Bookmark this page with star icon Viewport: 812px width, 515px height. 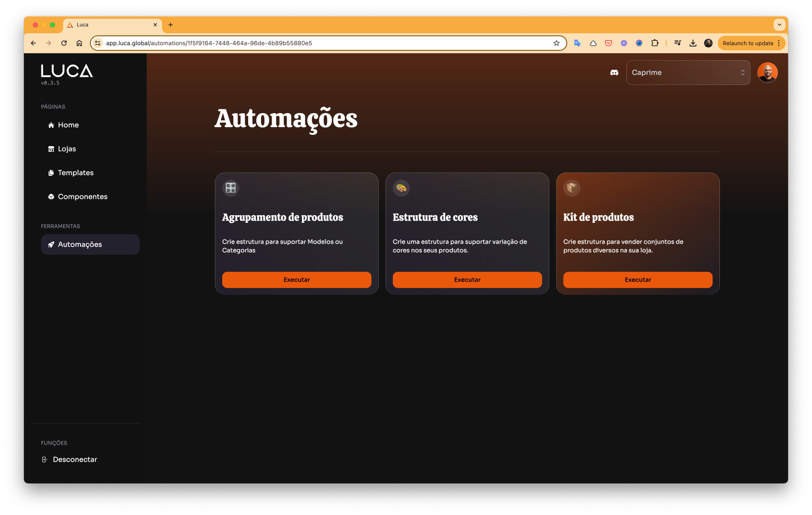point(556,43)
